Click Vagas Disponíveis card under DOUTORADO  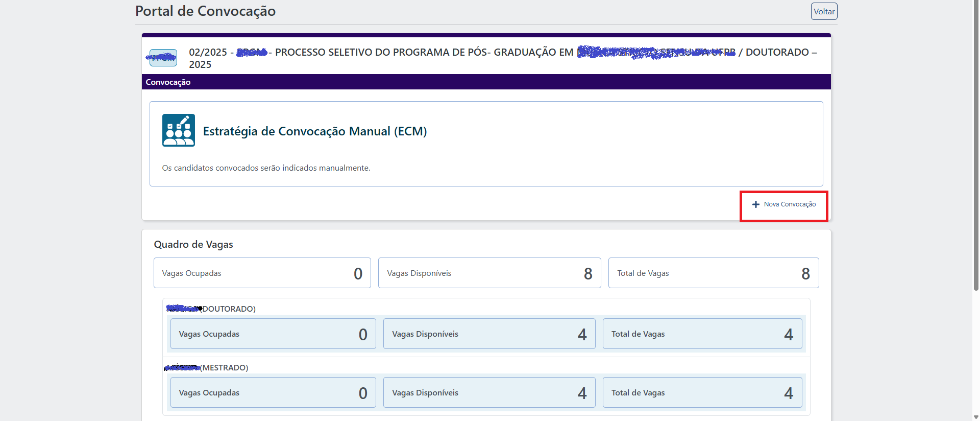(489, 334)
